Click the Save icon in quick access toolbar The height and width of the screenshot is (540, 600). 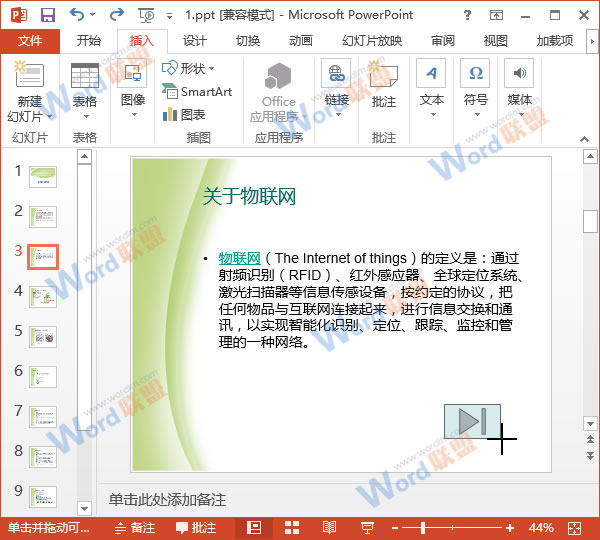click(x=48, y=15)
